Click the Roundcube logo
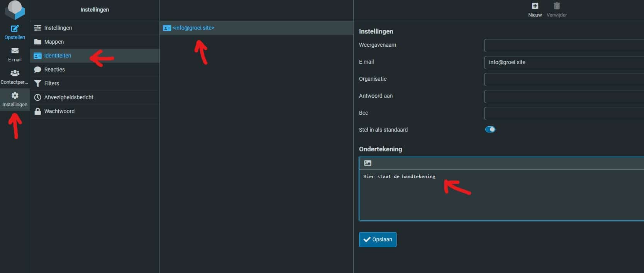Screen dimensions: 644x273 [x=15, y=9]
